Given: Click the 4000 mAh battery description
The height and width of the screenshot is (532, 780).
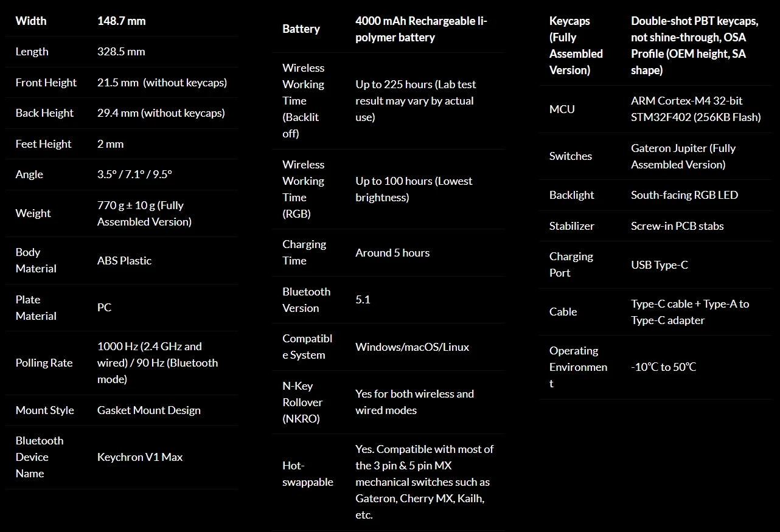Looking at the screenshot, I should [x=421, y=29].
